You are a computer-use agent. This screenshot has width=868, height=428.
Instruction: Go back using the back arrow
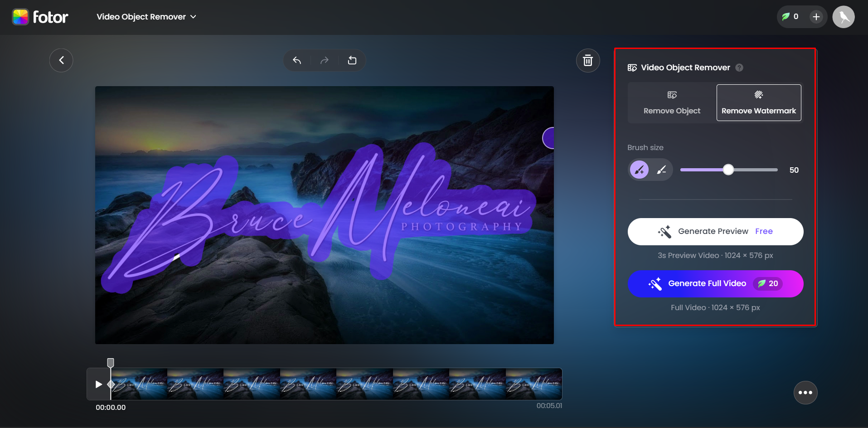tap(61, 60)
